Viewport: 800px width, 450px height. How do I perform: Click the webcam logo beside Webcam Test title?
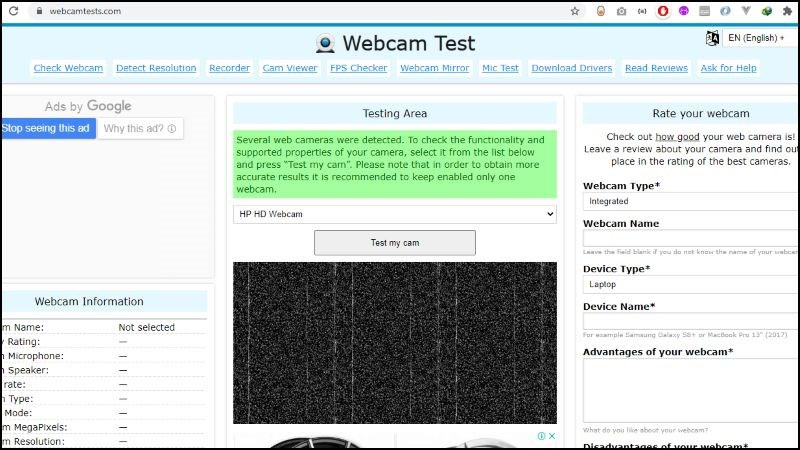(x=325, y=44)
